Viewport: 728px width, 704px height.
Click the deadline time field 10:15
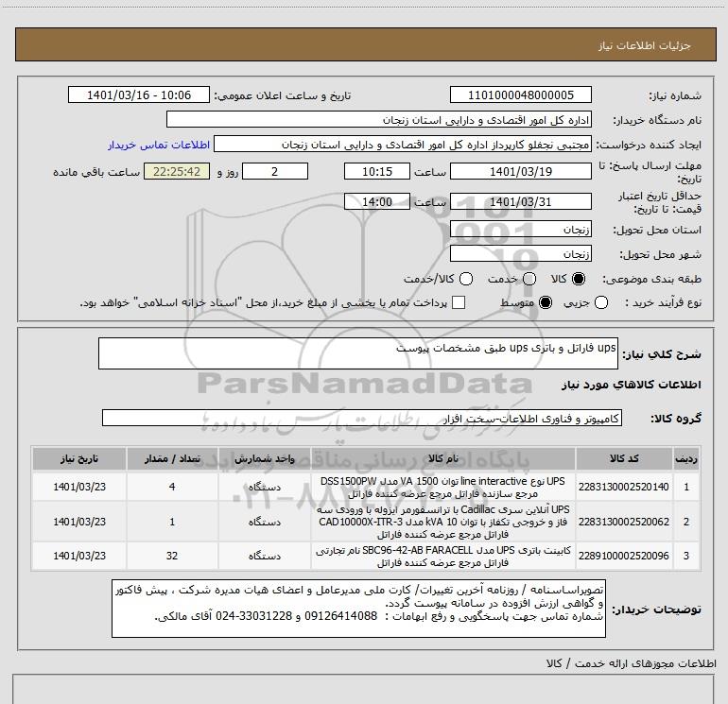(x=377, y=171)
